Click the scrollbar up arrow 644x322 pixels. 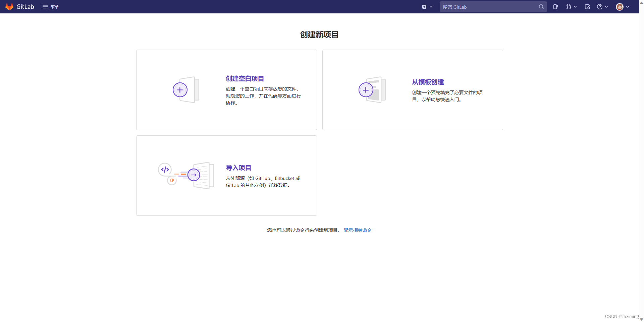tap(641, 2)
